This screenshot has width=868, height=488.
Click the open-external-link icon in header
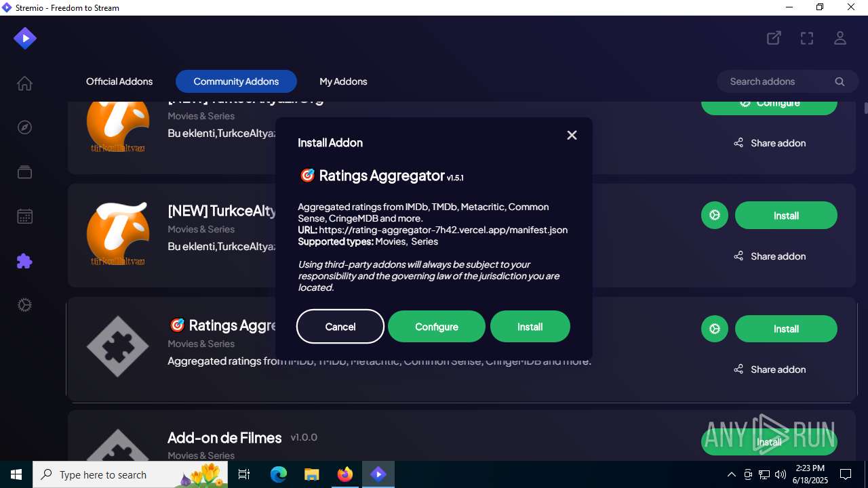click(774, 38)
